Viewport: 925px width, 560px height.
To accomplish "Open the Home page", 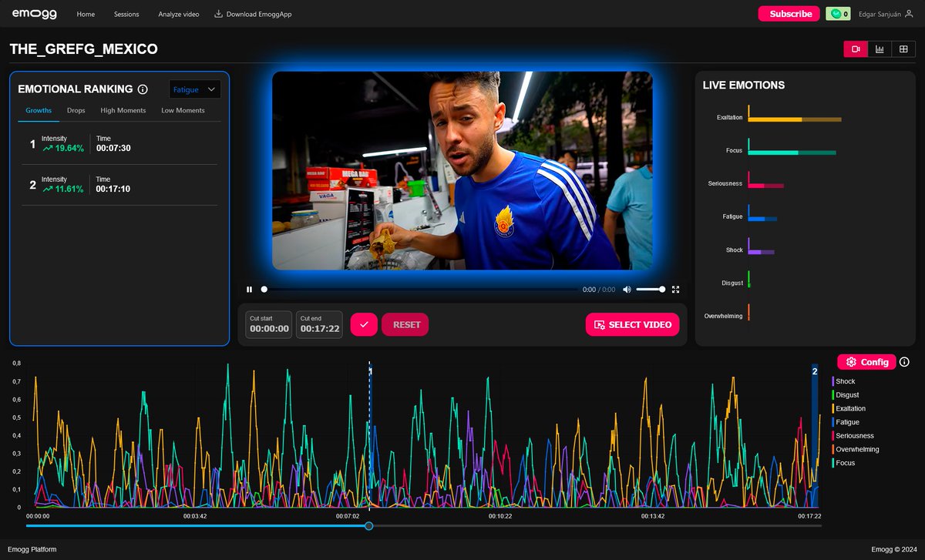I will [86, 14].
